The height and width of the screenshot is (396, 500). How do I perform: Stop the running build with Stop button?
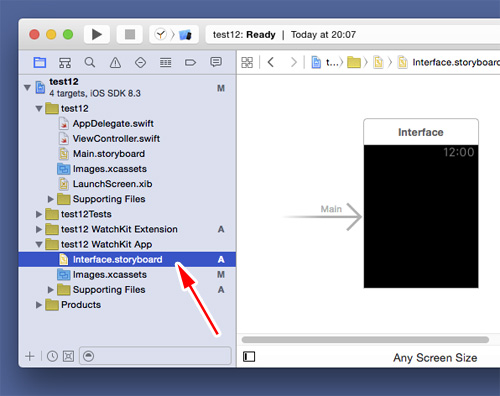[130, 34]
